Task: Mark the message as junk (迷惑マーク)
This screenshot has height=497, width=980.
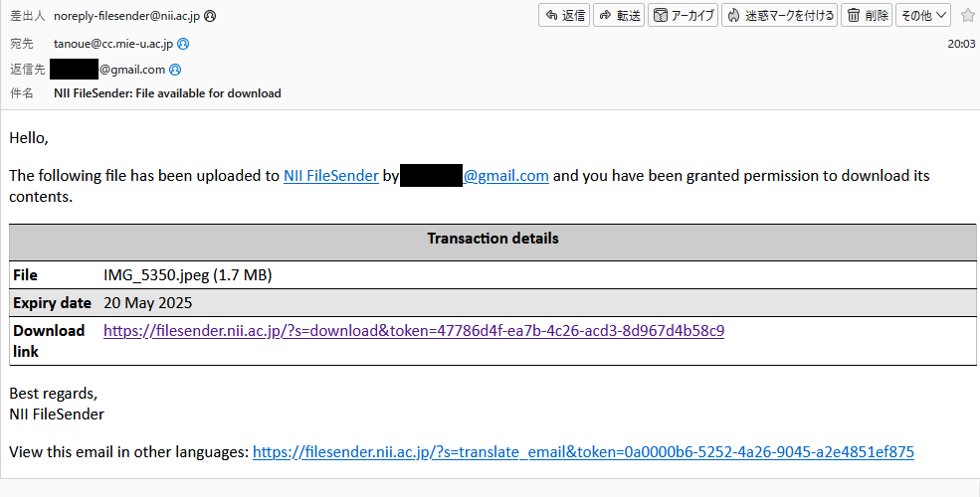Action: coord(779,16)
